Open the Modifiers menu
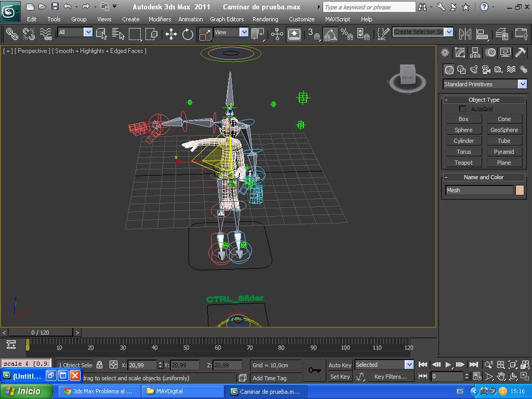The width and height of the screenshot is (532, 399). coord(159,19)
